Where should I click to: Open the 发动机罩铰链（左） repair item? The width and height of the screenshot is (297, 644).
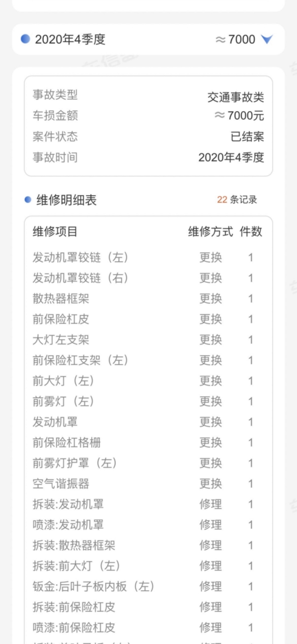[x=81, y=258]
